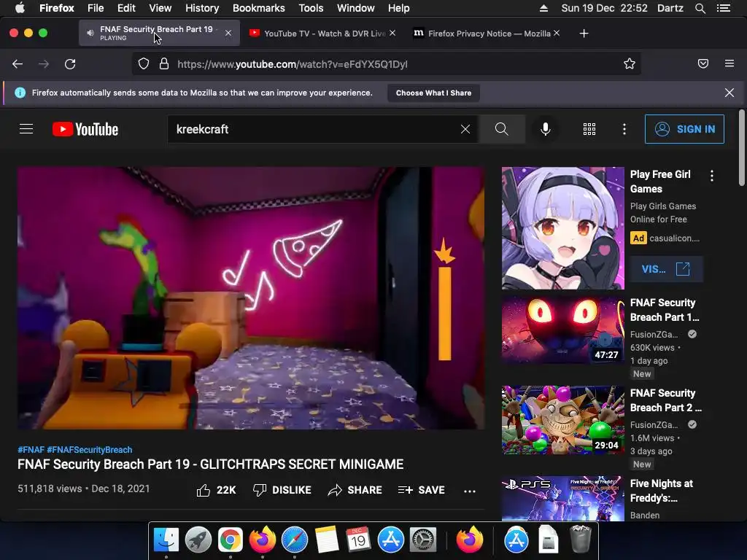747x560 pixels.
Task: Open the Apple menu
Action: (x=20, y=8)
